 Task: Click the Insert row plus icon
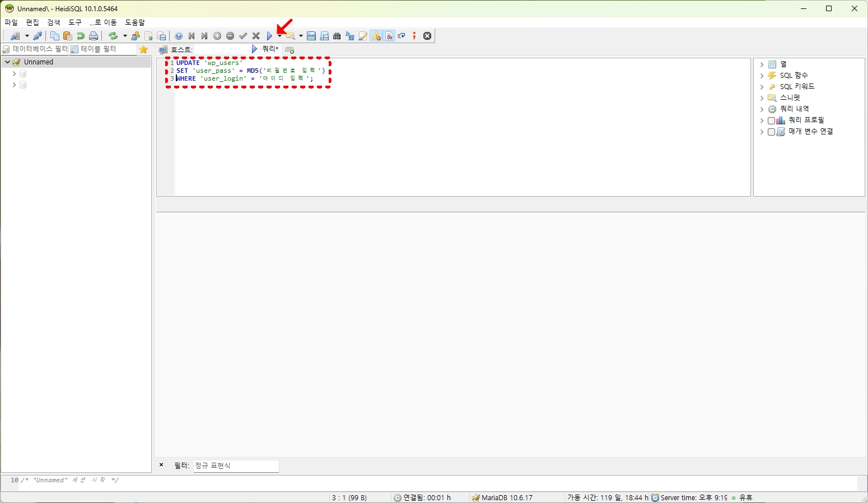(x=217, y=36)
